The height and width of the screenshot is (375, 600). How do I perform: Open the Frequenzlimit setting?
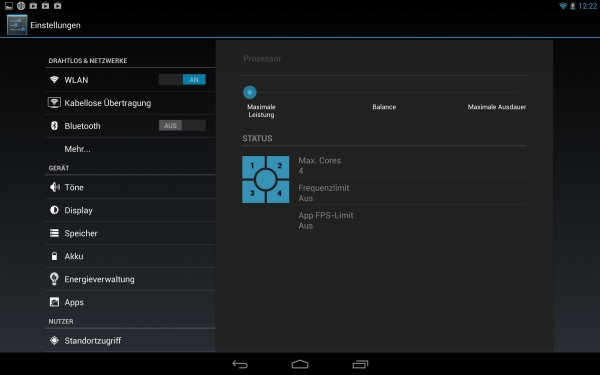(412, 193)
